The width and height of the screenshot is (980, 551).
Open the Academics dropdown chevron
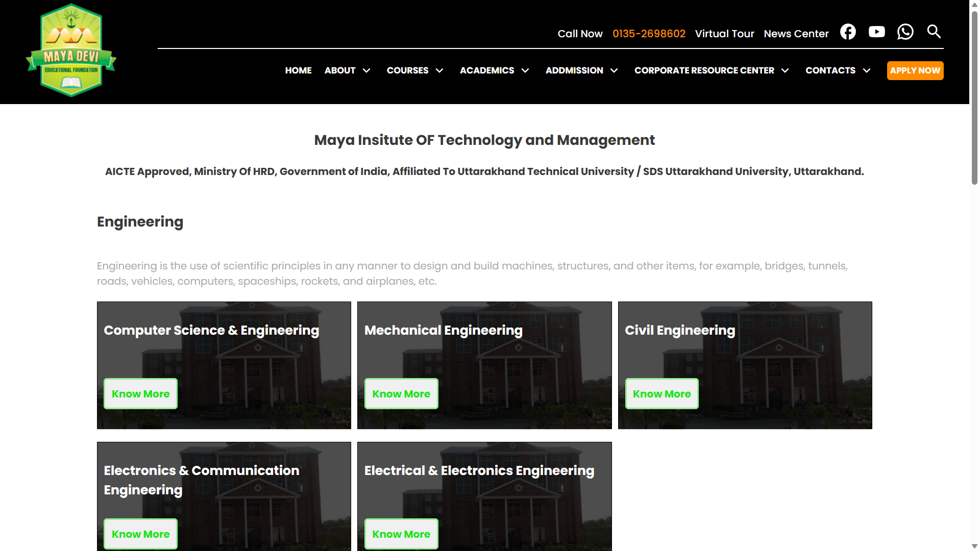pyautogui.click(x=525, y=71)
